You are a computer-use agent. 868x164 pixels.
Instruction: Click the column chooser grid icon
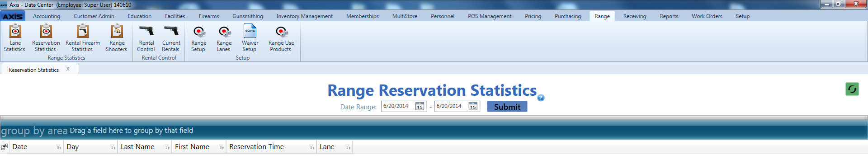[5, 147]
